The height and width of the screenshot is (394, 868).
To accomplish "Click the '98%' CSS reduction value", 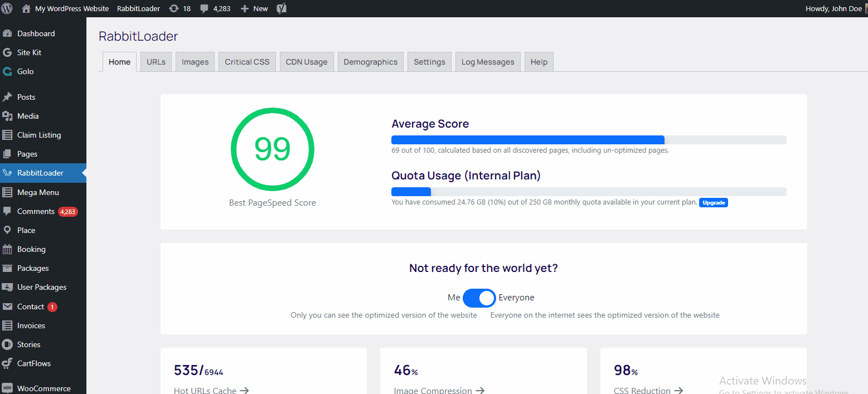I will pos(626,371).
